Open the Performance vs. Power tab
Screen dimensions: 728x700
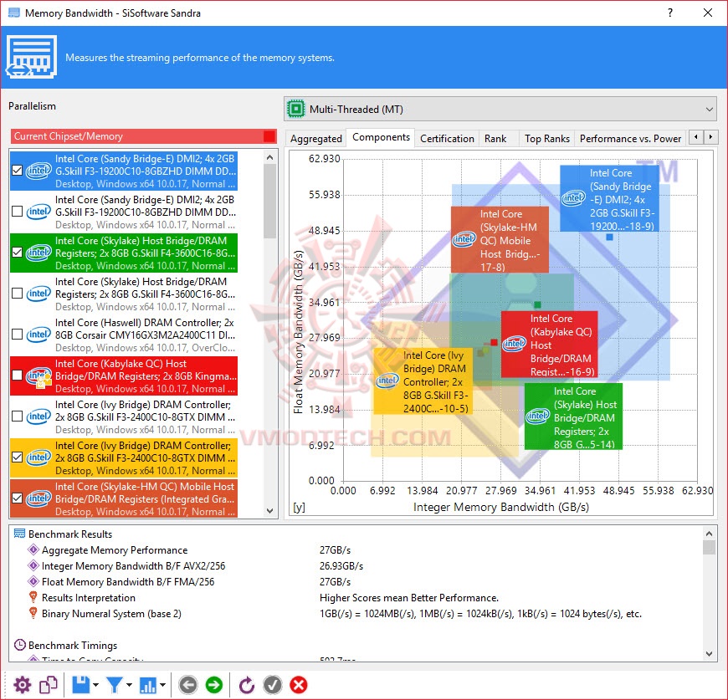pos(630,138)
